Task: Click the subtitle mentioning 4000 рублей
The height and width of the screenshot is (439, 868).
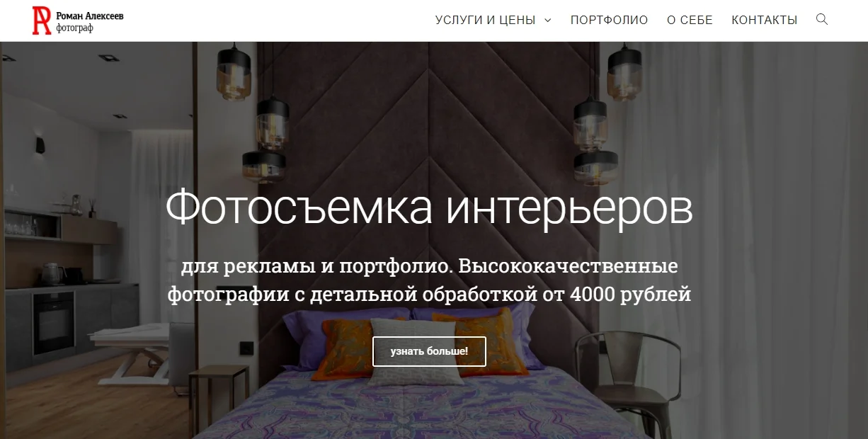Action: click(429, 280)
